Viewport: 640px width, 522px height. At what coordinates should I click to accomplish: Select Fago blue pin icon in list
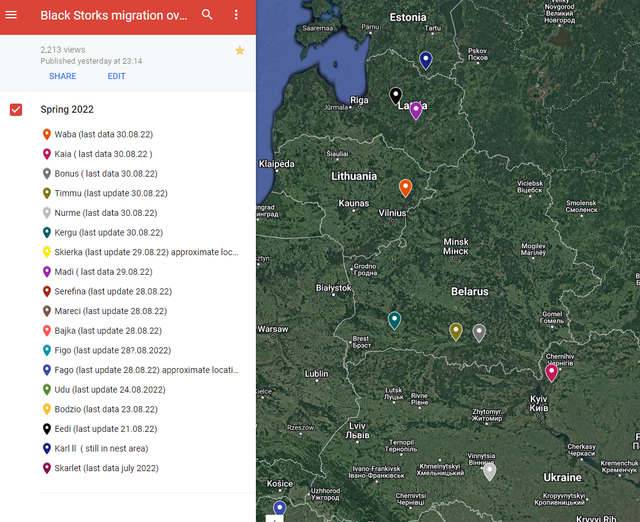[x=47, y=370]
